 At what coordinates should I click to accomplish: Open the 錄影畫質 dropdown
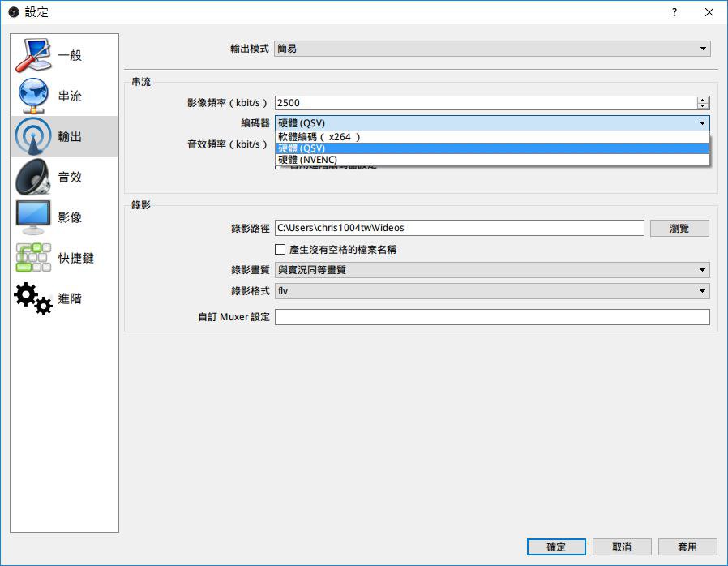click(x=492, y=270)
